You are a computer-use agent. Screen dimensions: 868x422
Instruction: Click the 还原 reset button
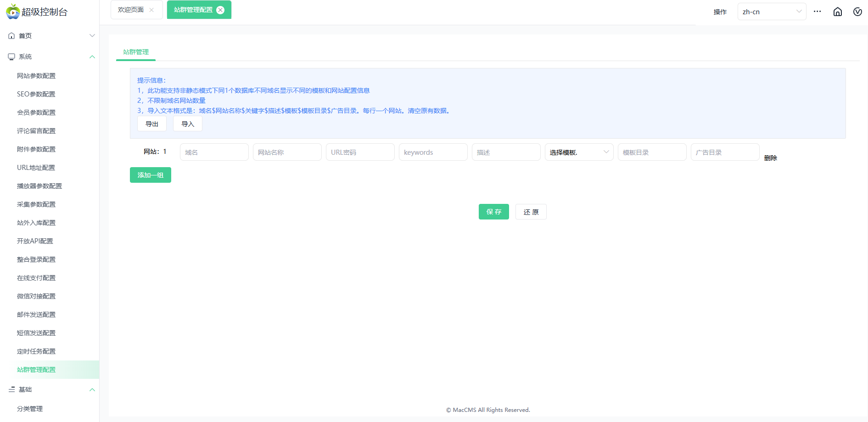531,212
